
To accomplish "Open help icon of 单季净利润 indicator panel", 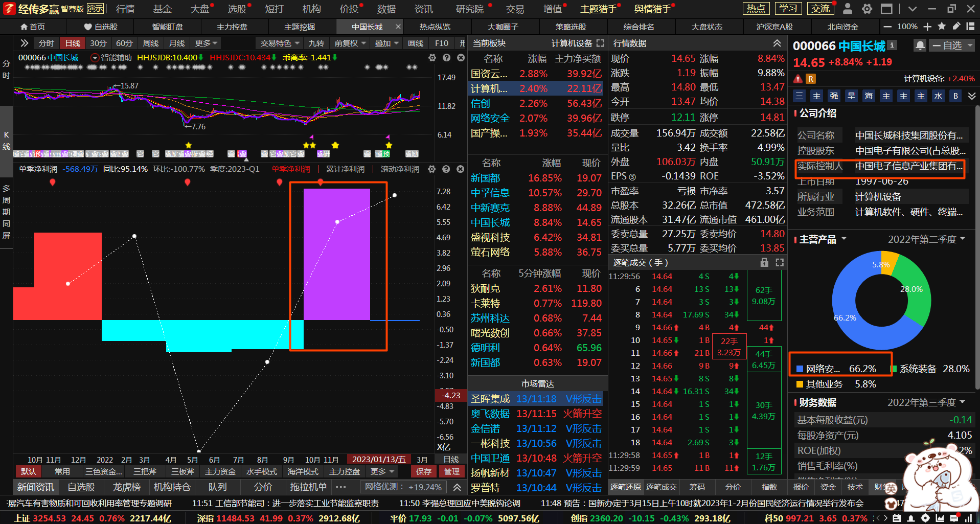I will 446,169.
